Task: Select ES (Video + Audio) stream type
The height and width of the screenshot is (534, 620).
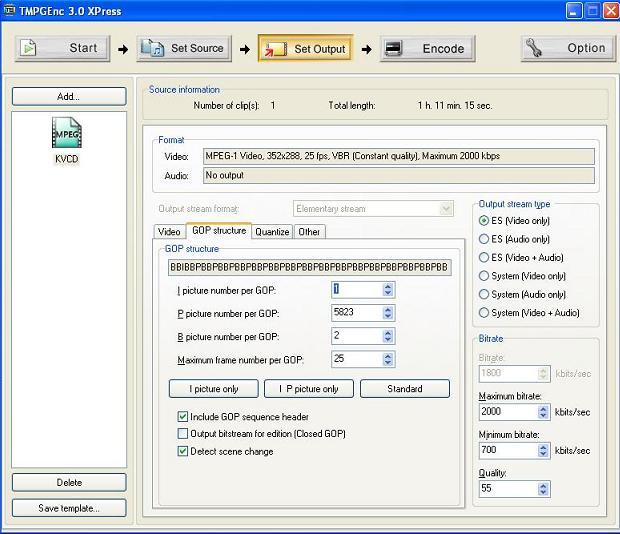Action: (x=484, y=258)
